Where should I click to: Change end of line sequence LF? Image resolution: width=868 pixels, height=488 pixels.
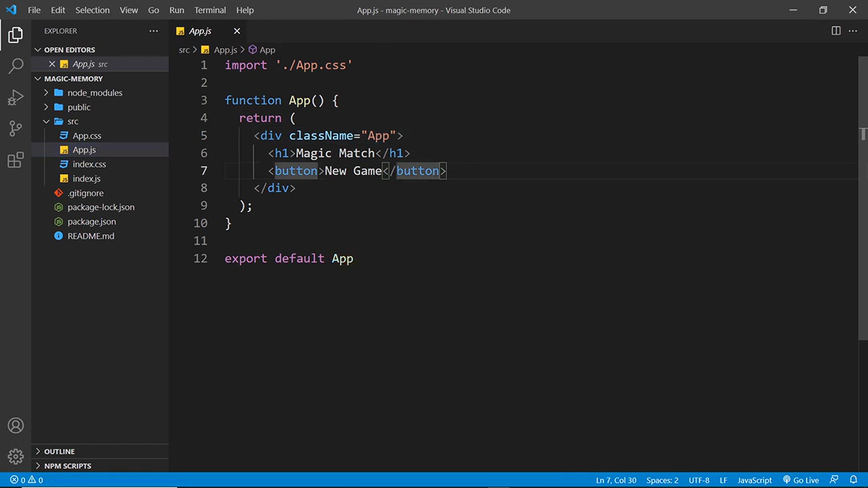coord(723,480)
